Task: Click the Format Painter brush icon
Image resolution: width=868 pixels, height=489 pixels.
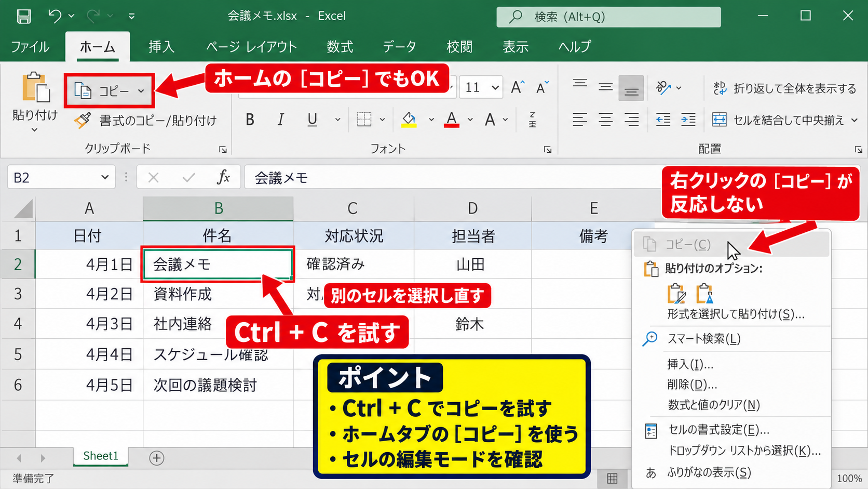Action: 83,120
